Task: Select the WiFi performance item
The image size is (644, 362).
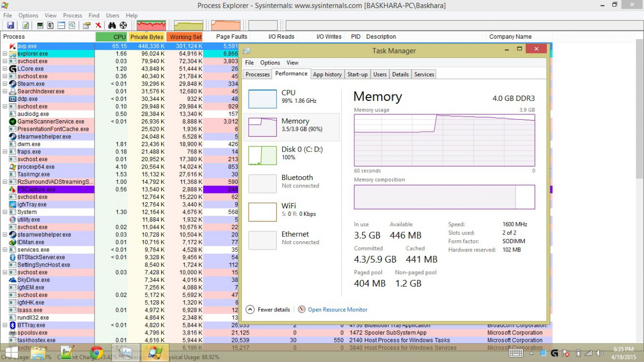Action: coord(292,212)
